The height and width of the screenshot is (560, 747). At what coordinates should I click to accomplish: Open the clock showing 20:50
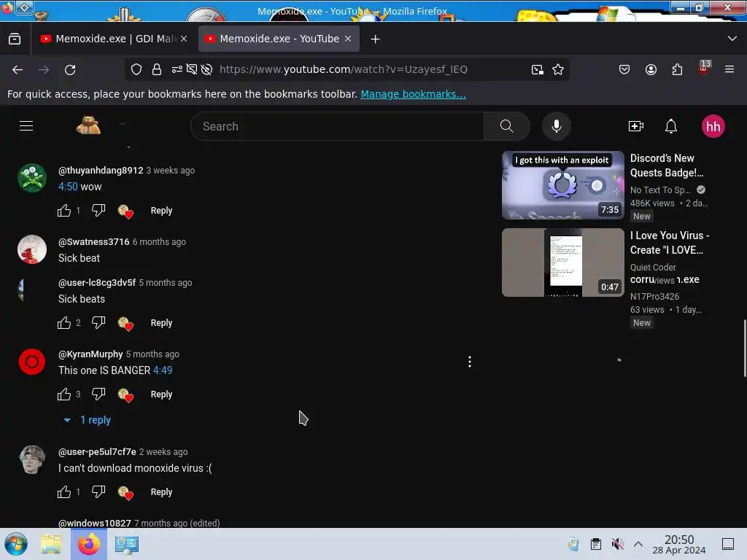679,544
